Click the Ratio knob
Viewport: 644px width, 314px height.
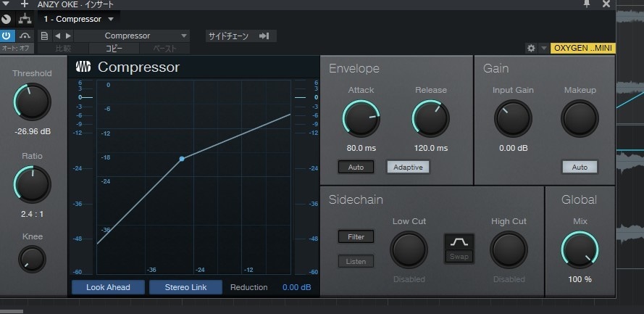tap(32, 184)
